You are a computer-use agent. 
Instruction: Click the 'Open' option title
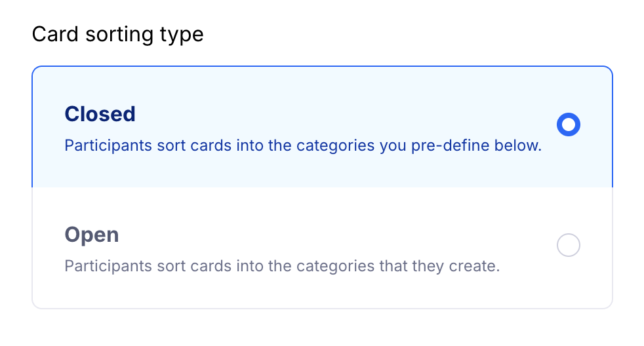[x=92, y=235]
